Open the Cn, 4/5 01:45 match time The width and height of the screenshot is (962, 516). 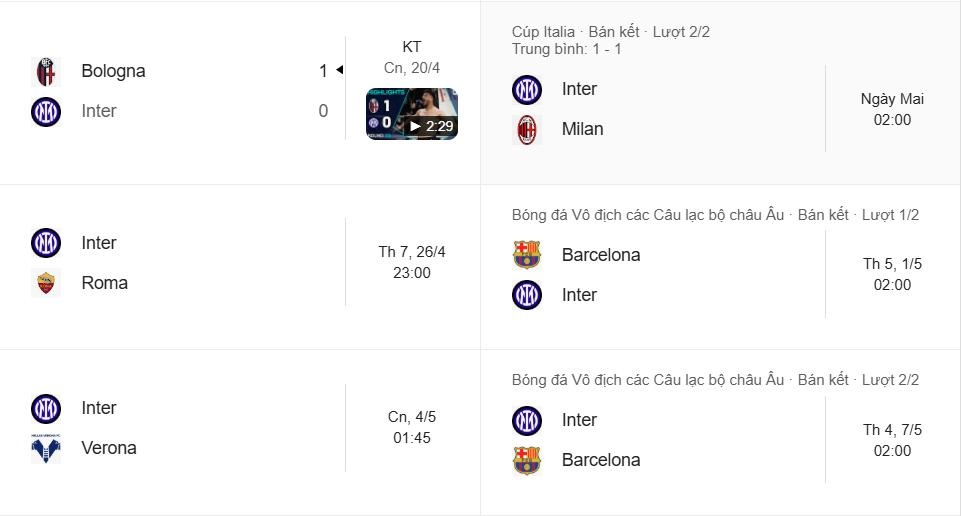(412, 427)
